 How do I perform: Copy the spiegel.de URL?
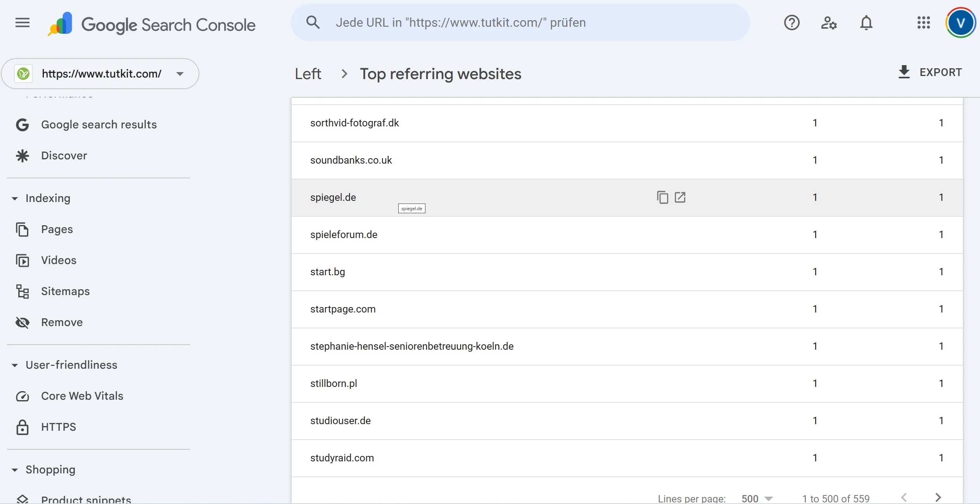(x=662, y=197)
